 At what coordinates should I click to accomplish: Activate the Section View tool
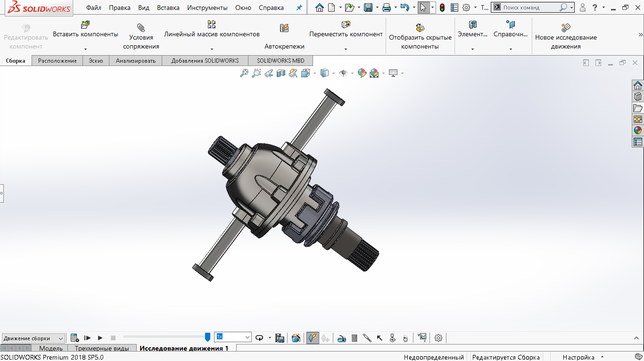click(281, 73)
